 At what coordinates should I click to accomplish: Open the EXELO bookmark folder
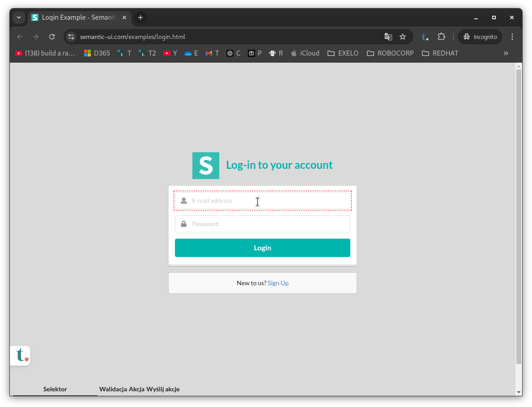pyautogui.click(x=343, y=53)
